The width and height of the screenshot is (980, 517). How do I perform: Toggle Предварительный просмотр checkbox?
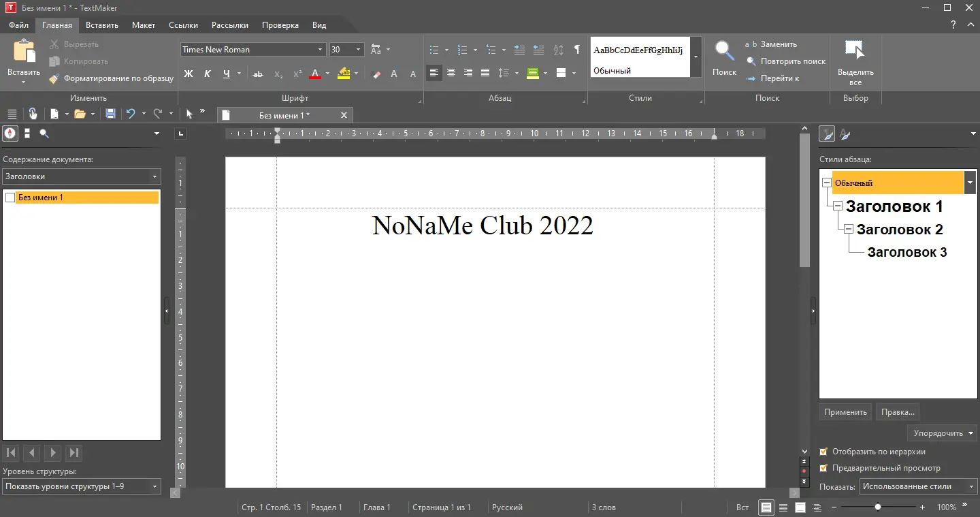823,468
